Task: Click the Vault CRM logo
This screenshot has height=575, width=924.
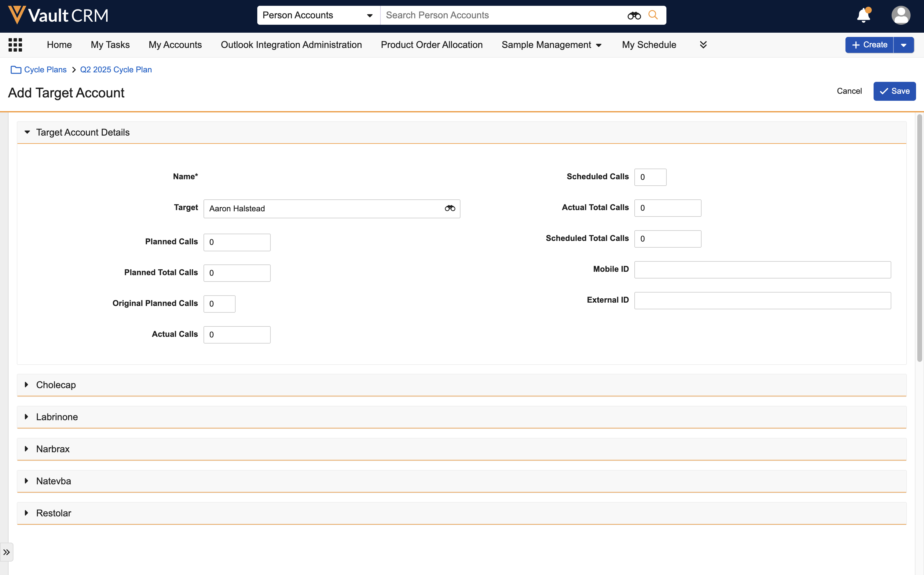Action: click(x=58, y=15)
